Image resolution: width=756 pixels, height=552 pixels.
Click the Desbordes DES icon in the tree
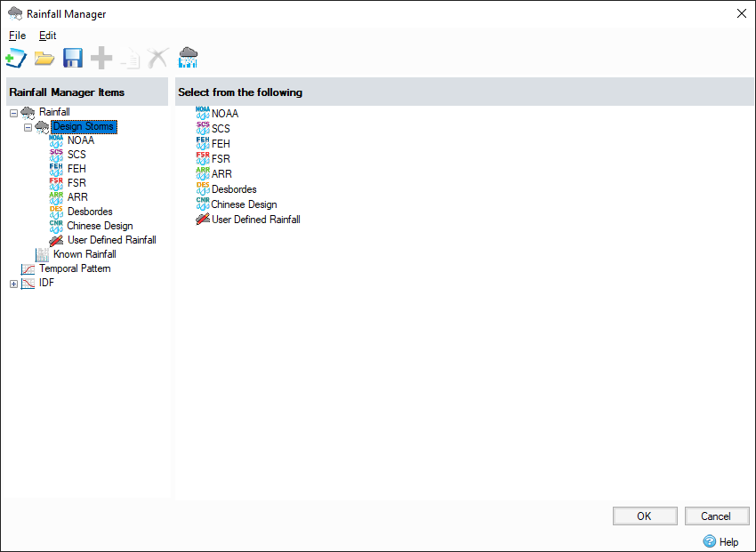point(56,212)
